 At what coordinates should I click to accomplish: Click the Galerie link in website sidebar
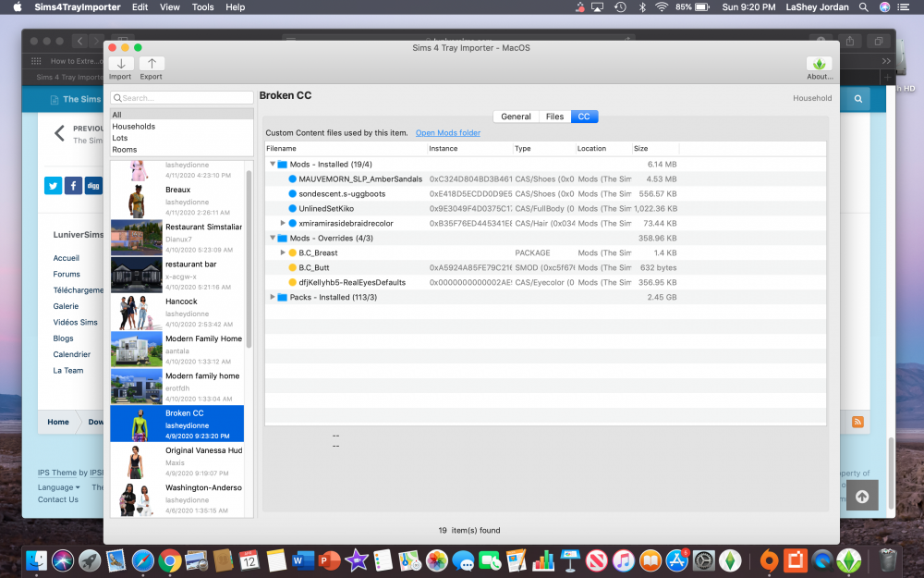pyautogui.click(x=66, y=306)
